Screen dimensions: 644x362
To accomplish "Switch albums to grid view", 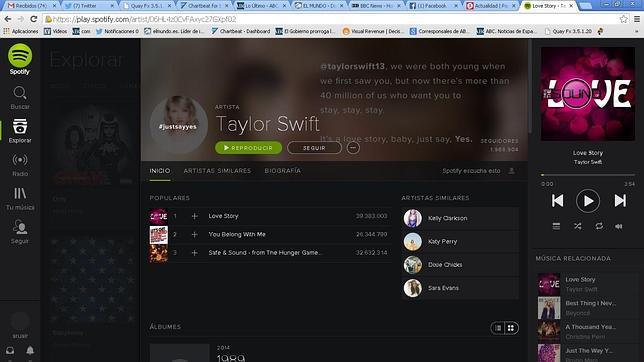I will pos(511,328).
